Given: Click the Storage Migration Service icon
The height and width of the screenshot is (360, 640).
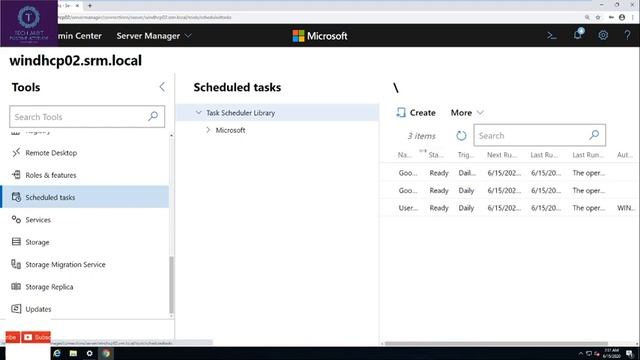Looking at the screenshot, I should tap(16, 264).
